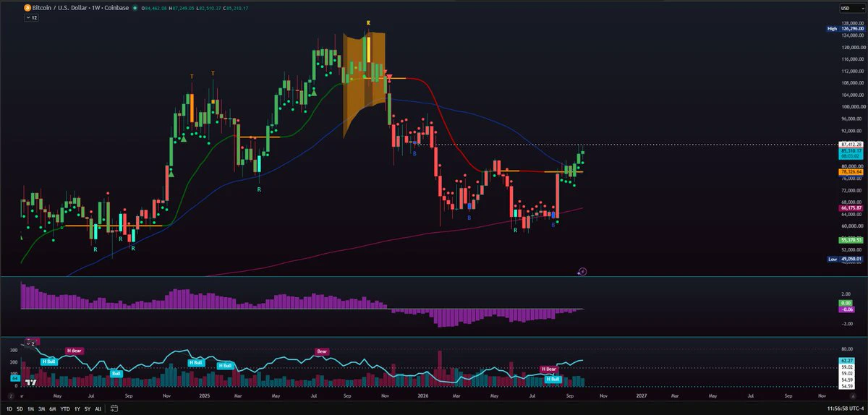This screenshot has height=415, width=868.
Task: Click the Low 49,050.01 price label
Action: point(844,258)
